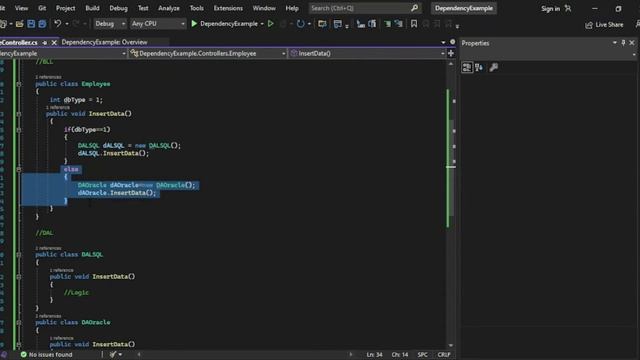Switch to DependencyExample: Overview tab

(104, 42)
